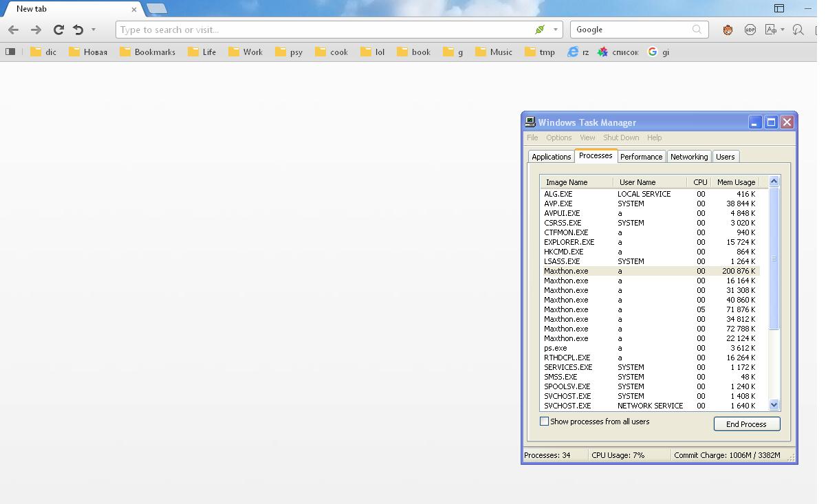
Task: Open the book bookmarks folder
Action: coord(414,52)
